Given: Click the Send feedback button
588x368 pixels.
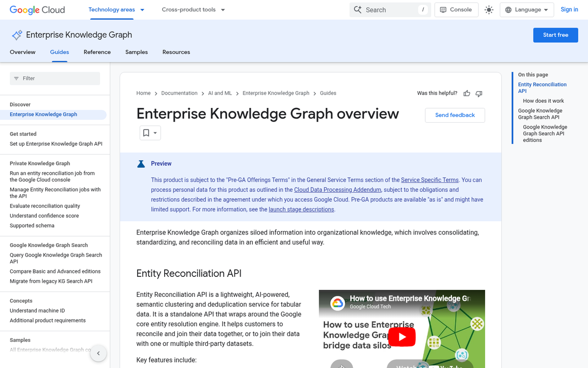Looking at the screenshot, I should [455, 115].
